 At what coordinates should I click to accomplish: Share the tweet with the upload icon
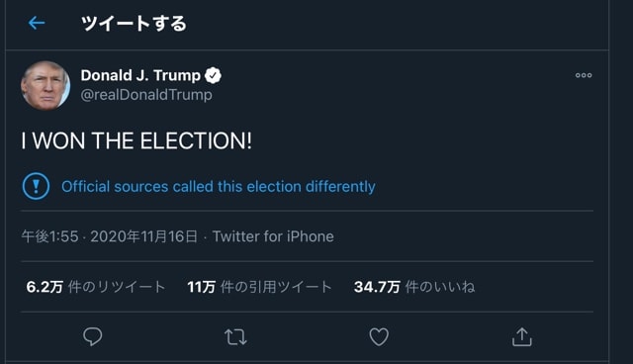coord(521,336)
